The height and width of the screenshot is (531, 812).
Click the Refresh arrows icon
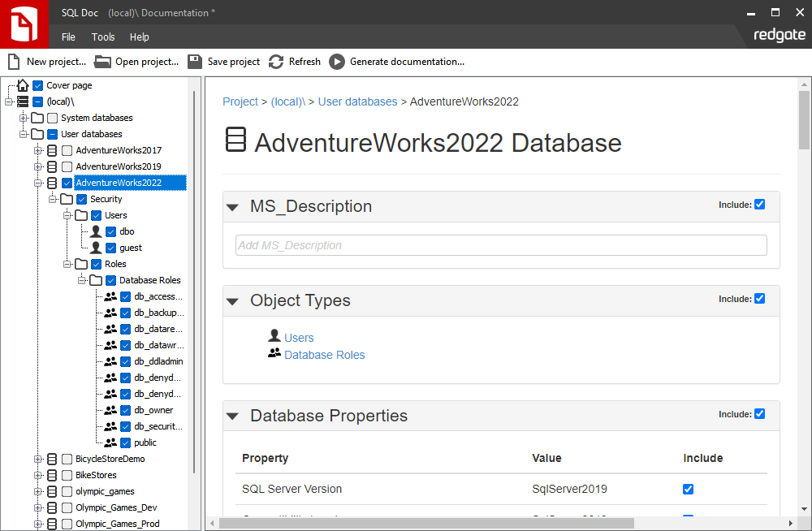click(276, 62)
